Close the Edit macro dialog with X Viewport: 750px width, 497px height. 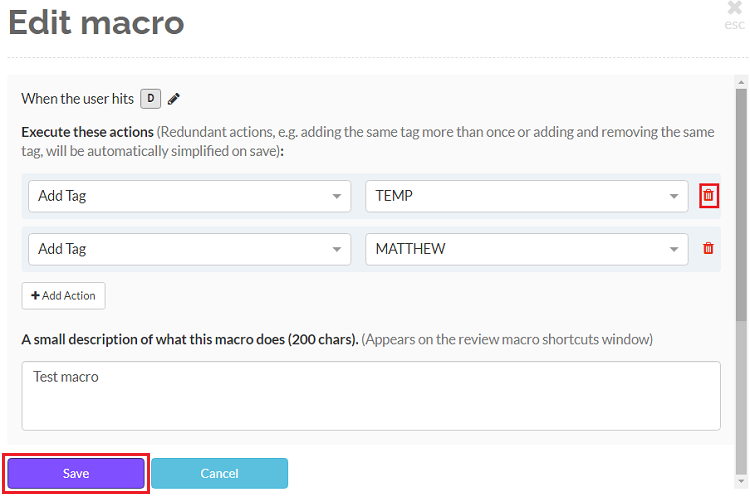click(x=735, y=8)
